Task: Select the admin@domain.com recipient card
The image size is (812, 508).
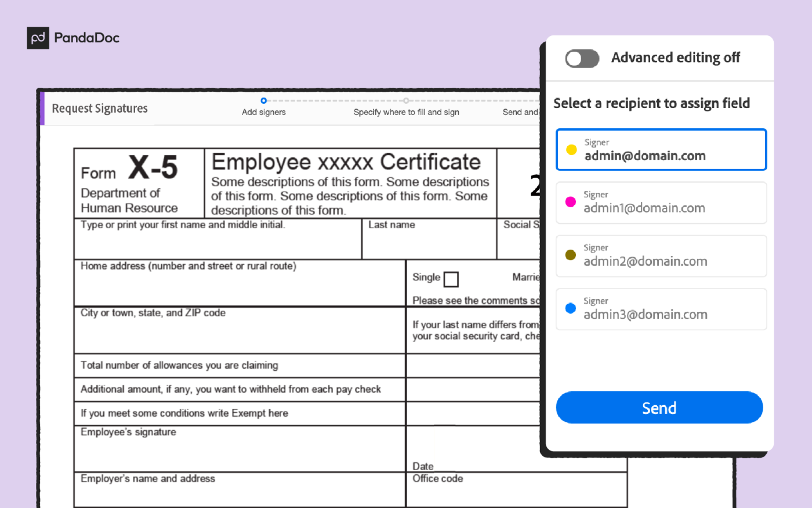Action: pyautogui.click(x=661, y=149)
